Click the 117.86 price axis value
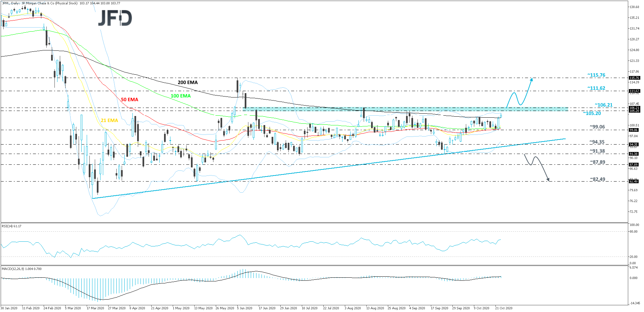644x312 pixels. coord(634,71)
